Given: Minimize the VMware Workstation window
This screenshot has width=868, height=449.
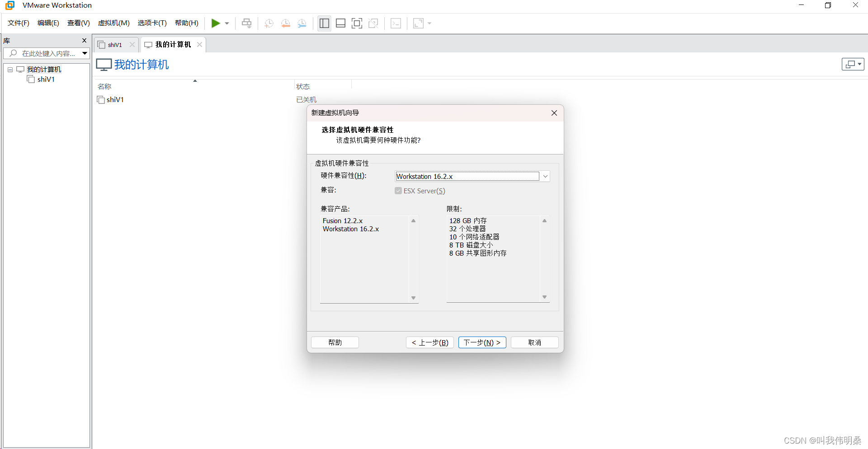Looking at the screenshot, I should pos(801,5).
